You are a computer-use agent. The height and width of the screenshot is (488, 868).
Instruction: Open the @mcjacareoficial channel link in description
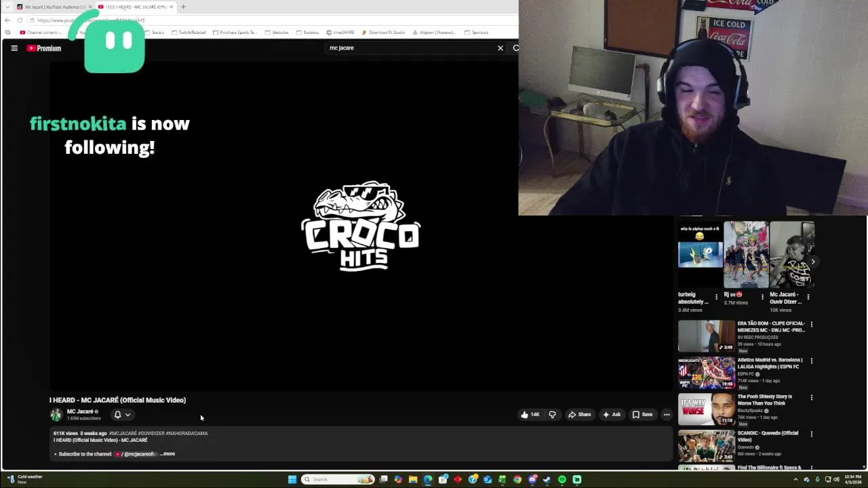136,454
